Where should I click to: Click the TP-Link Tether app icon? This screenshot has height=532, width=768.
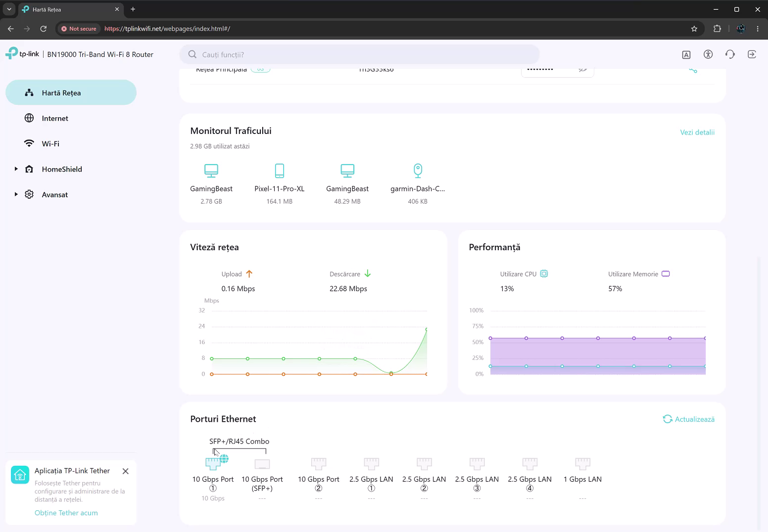tap(20, 475)
